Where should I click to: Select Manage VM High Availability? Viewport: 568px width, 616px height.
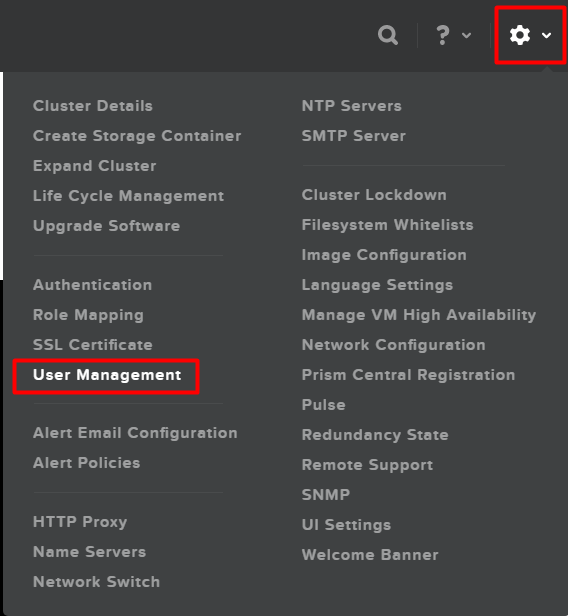coord(419,315)
